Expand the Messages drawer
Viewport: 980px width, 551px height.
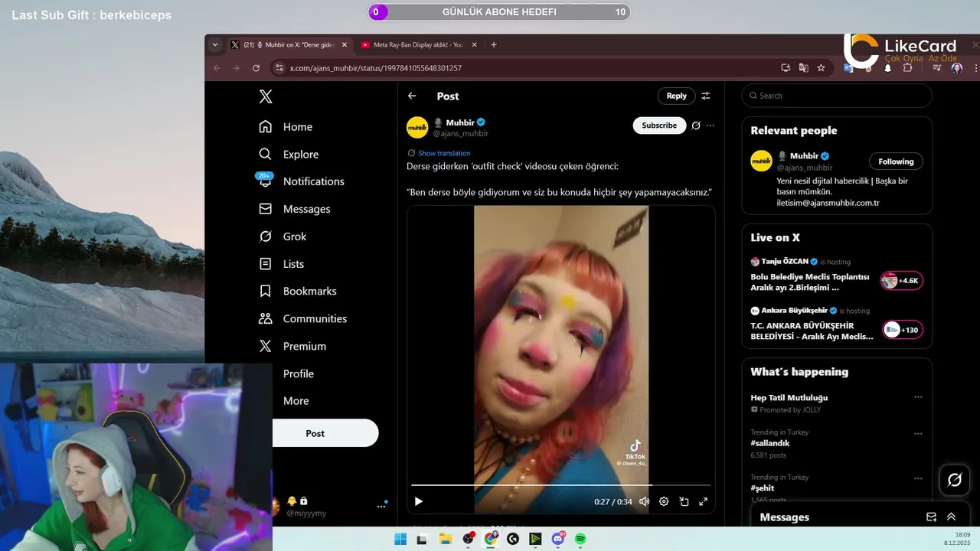point(952,517)
